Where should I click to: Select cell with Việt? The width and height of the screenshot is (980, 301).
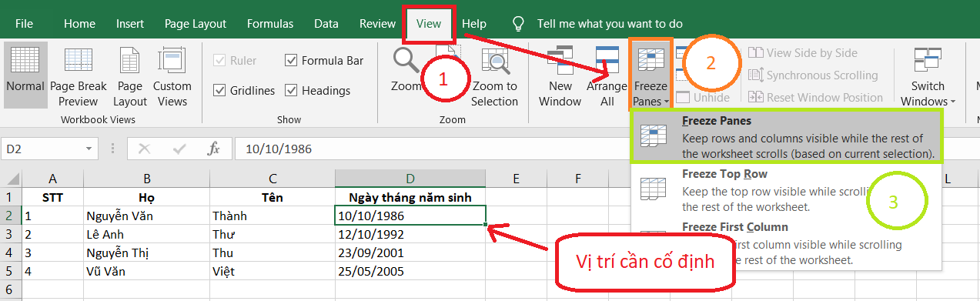[x=272, y=271]
